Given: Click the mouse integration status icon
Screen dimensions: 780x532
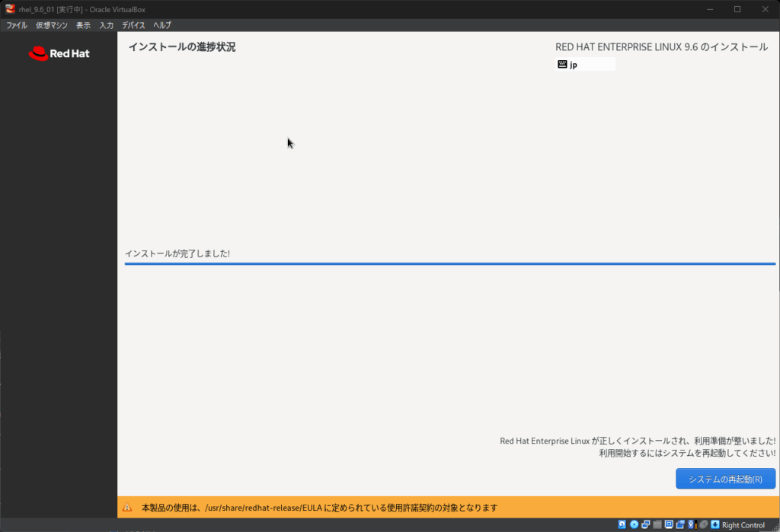Looking at the screenshot, I should tap(704, 524).
